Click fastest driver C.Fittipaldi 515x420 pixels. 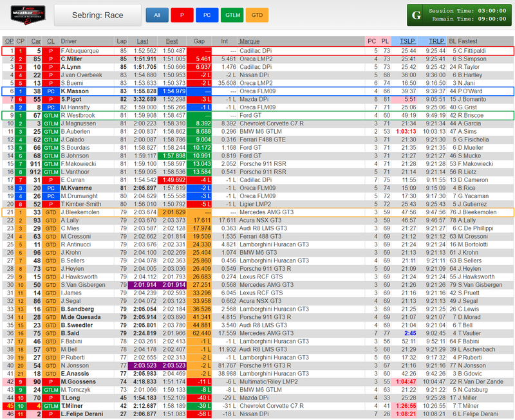coord(472,51)
